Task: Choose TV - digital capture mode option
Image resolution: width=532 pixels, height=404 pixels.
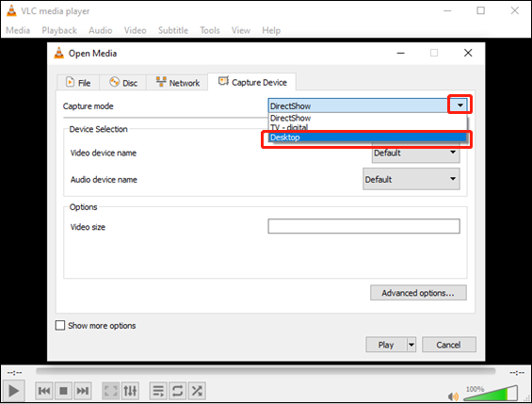Action: pyautogui.click(x=367, y=127)
